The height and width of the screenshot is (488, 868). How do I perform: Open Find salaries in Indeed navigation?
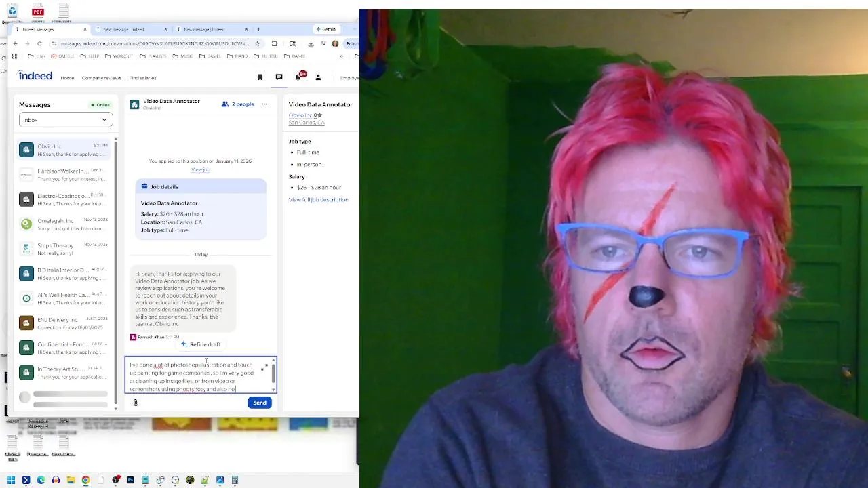pyautogui.click(x=142, y=78)
